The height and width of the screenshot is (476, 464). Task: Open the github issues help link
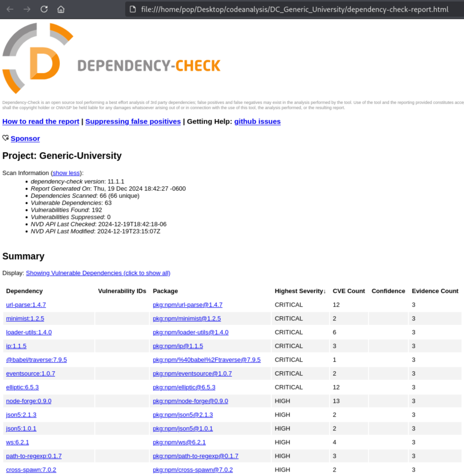tap(257, 122)
